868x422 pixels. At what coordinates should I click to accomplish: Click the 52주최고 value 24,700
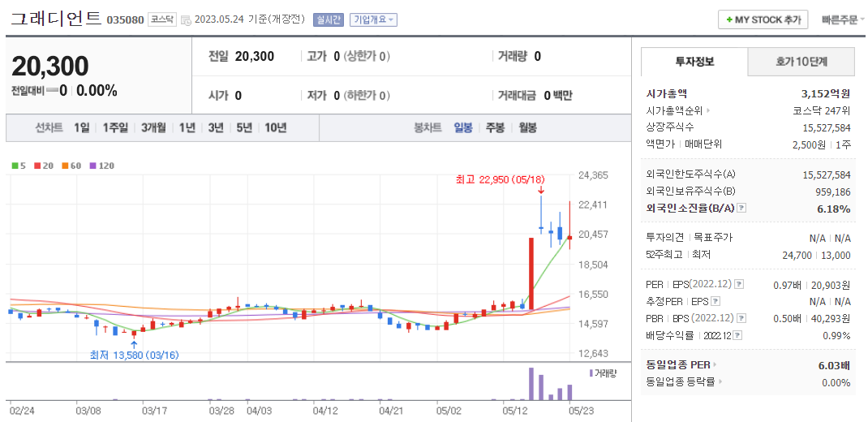(797, 255)
